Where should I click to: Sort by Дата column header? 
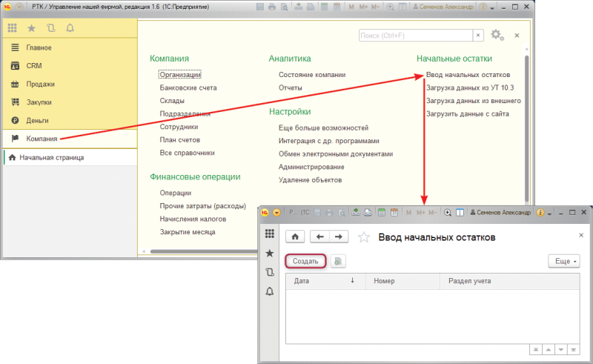(325, 281)
